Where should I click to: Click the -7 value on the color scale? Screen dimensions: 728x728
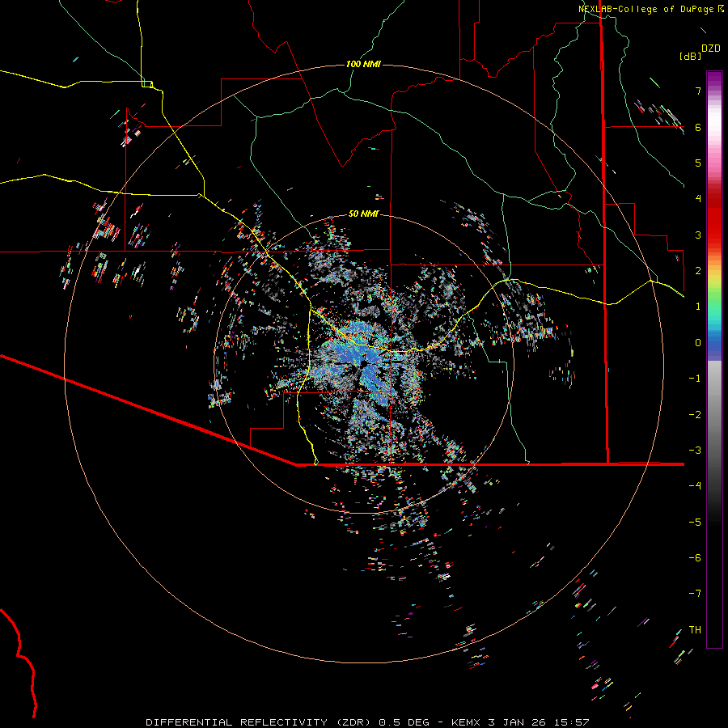695,594
